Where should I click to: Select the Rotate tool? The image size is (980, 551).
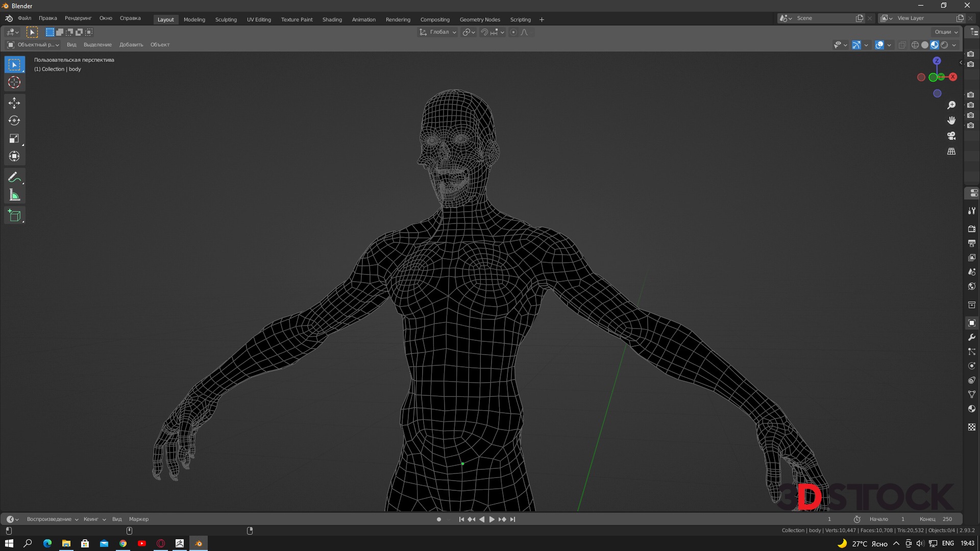(x=14, y=121)
